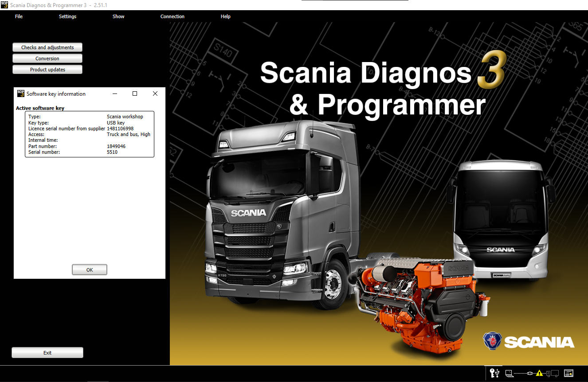Open Product updates
Screen dimensions: 588x382
click(47, 70)
